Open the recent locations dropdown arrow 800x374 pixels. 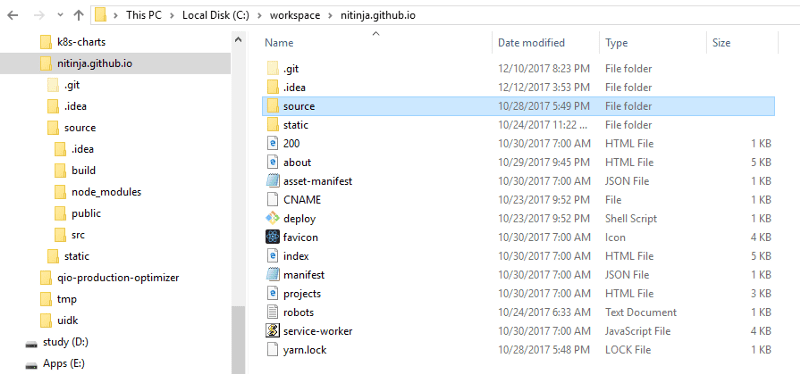[60, 15]
